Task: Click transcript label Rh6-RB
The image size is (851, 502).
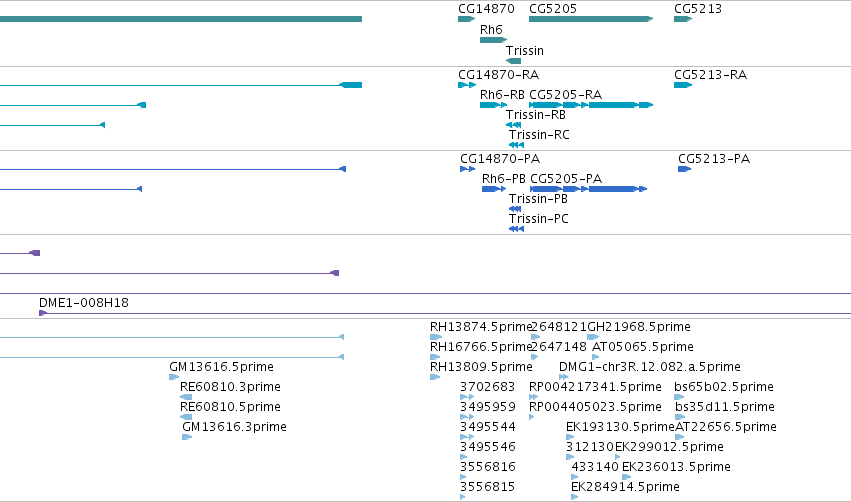Action: tap(502, 95)
